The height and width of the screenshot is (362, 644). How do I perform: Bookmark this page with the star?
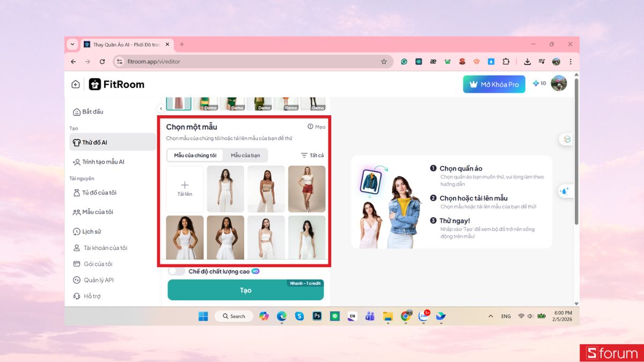click(x=384, y=62)
